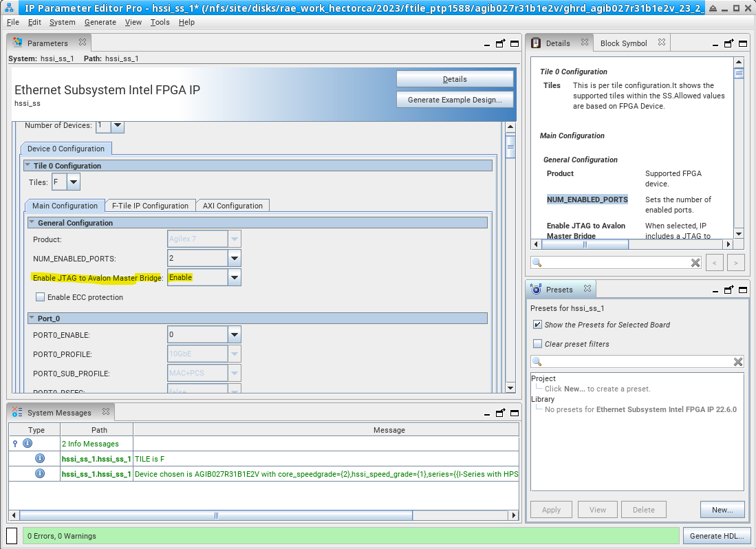Screen dimensions: 756x549
Task: Click the next result arrow in Details search
Action: [736, 263]
